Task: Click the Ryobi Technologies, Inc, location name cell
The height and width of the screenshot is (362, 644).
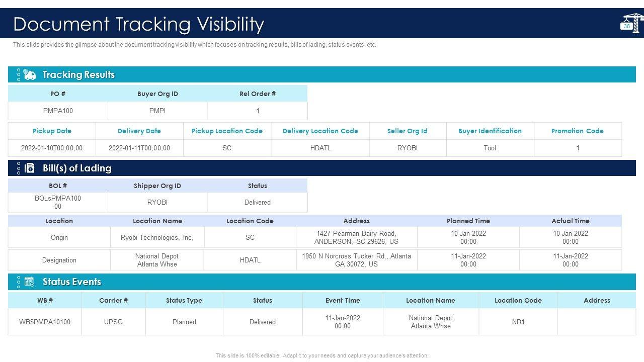Action: click(157, 237)
